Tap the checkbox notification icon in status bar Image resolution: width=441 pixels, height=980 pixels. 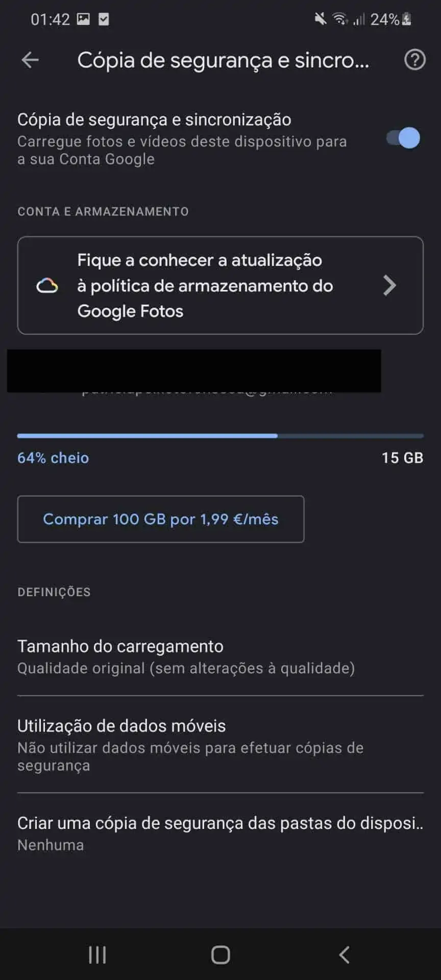coord(104,19)
